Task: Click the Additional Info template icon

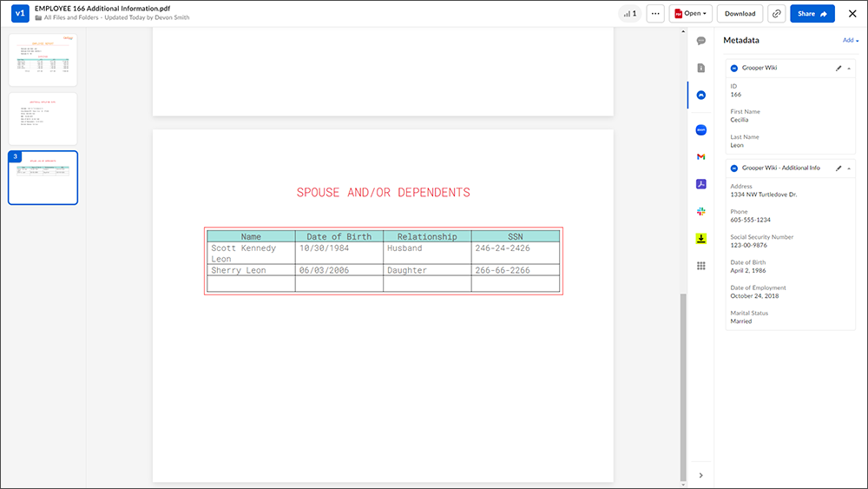Action: coord(734,169)
